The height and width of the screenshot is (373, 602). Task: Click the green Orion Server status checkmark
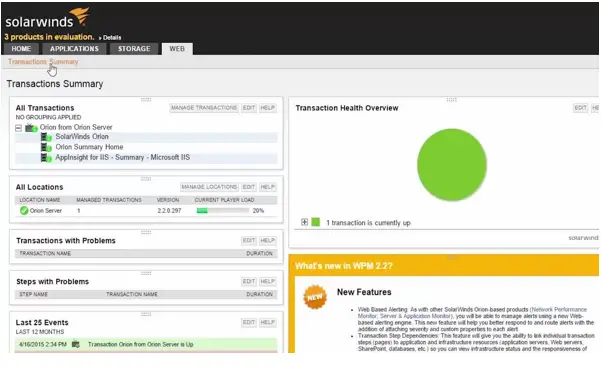[x=24, y=210]
